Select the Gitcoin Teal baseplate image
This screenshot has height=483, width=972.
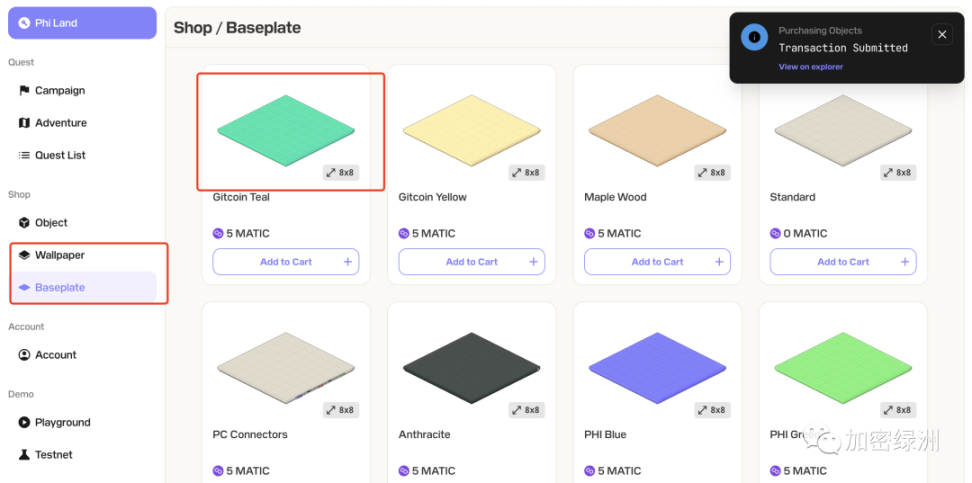(286, 130)
